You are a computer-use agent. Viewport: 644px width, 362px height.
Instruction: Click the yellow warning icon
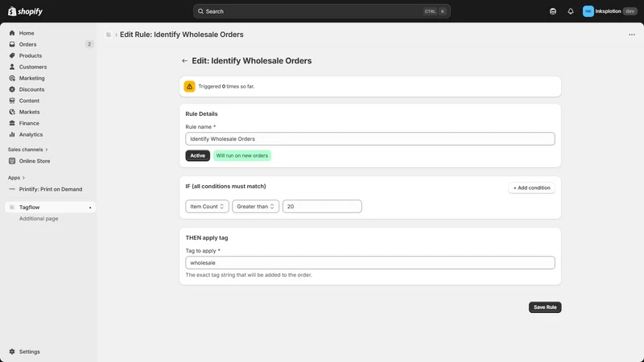[x=189, y=87]
